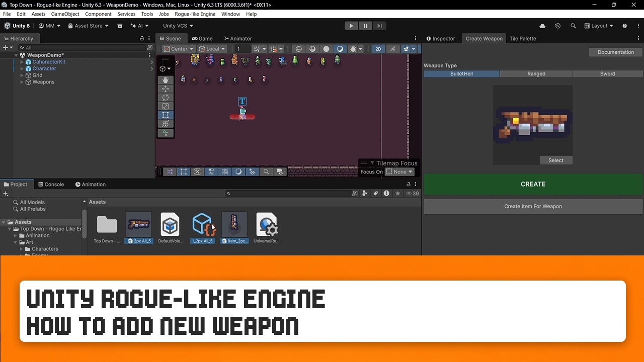Open the Focus On None dropdown
Viewport: 644px width, 362px height.
click(x=399, y=172)
